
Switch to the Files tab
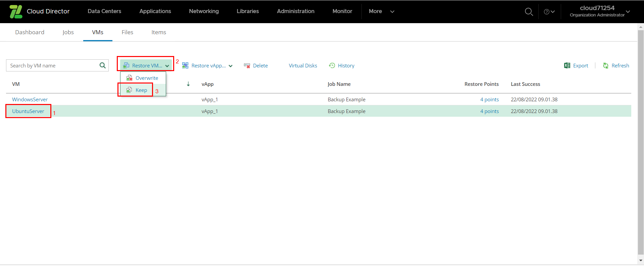pos(127,32)
